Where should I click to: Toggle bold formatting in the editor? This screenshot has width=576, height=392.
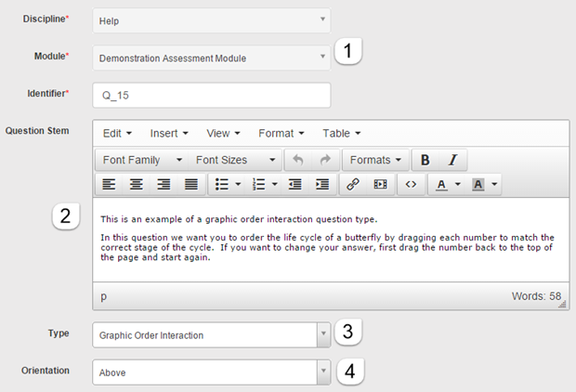click(x=425, y=160)
